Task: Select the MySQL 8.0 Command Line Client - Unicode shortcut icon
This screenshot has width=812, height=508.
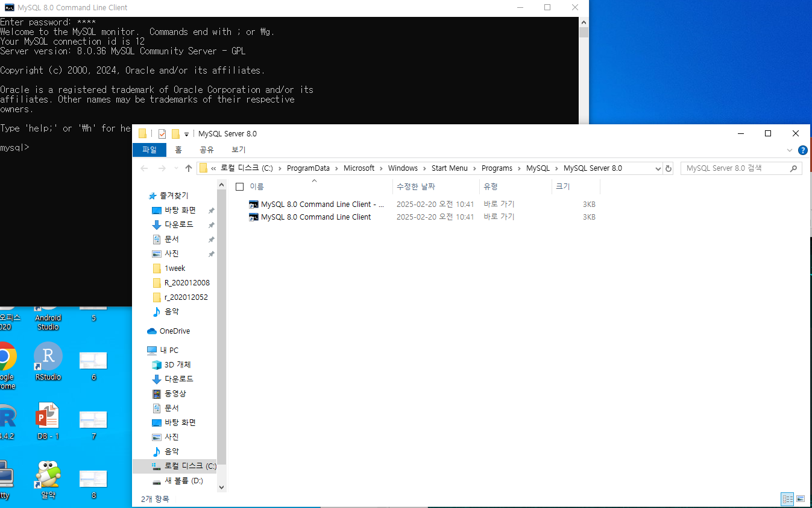Action: click(254, 205)
